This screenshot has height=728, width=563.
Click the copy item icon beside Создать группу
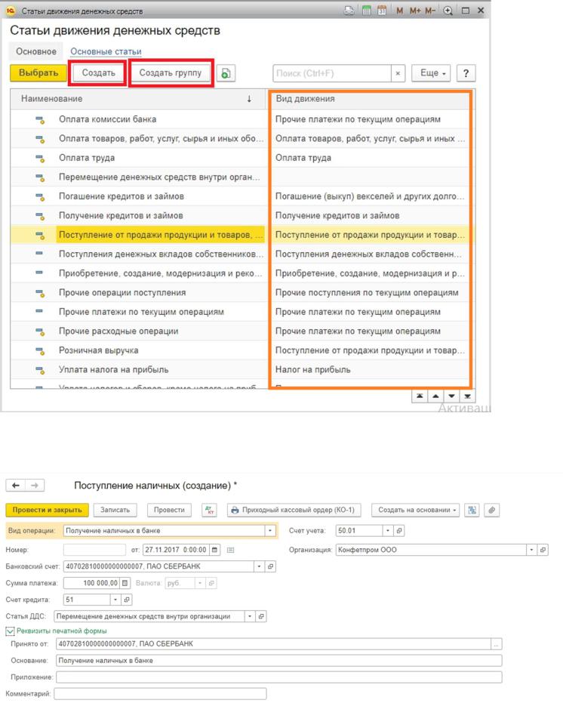pyautogui.click(x=226, y=73)
